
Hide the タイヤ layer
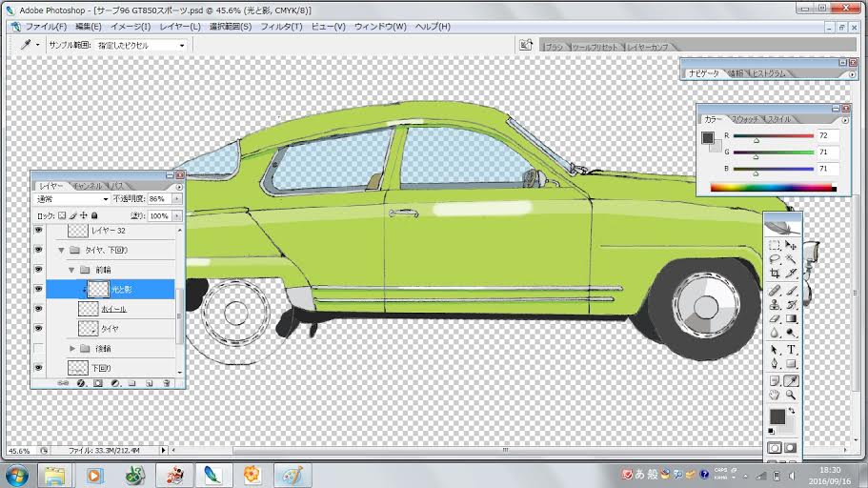[38, 329]
